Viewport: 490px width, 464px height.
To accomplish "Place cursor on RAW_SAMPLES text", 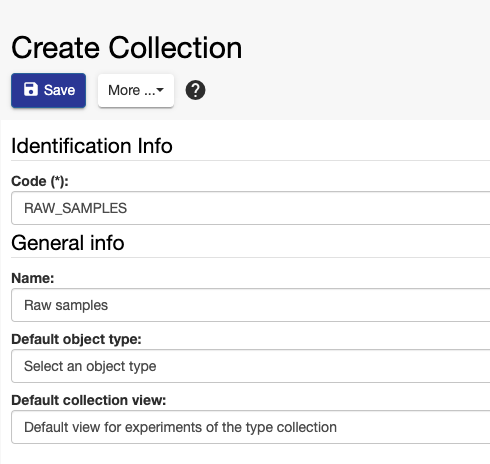I will point(76,208).
